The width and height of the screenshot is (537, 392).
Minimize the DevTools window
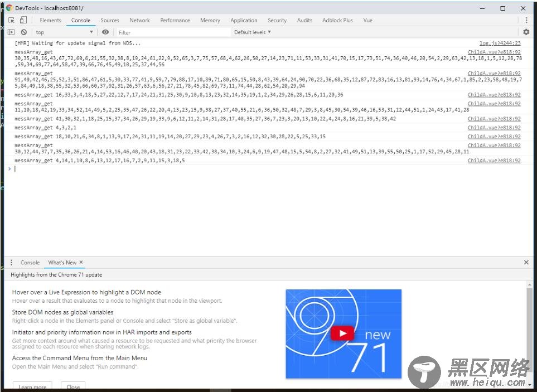[482, 8]
